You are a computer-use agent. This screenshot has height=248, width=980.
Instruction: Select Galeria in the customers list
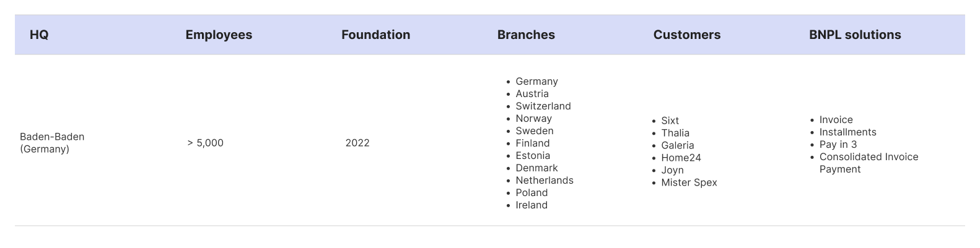(x=678, y=145)
